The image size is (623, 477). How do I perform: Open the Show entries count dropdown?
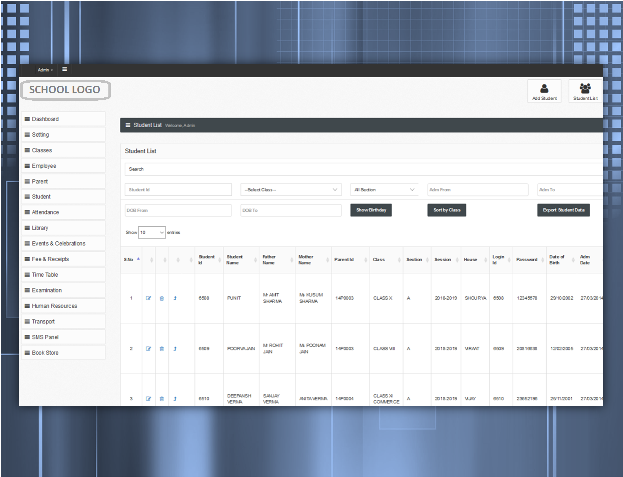point(151,232)
